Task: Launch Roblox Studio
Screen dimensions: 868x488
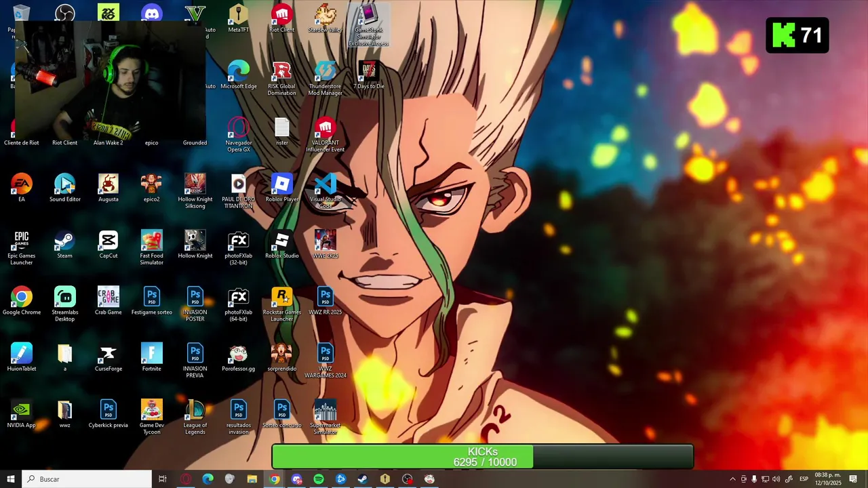Action: 281,245
